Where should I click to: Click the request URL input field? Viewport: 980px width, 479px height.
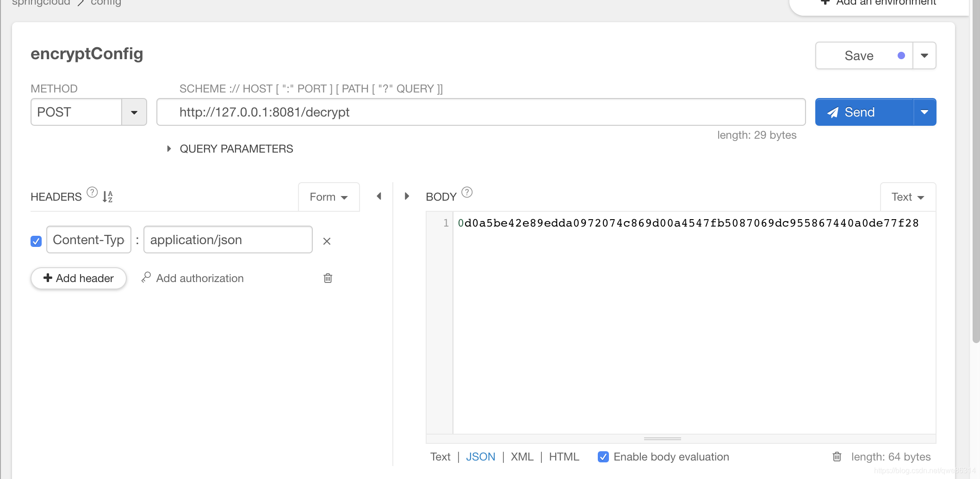tap(481, 112)
